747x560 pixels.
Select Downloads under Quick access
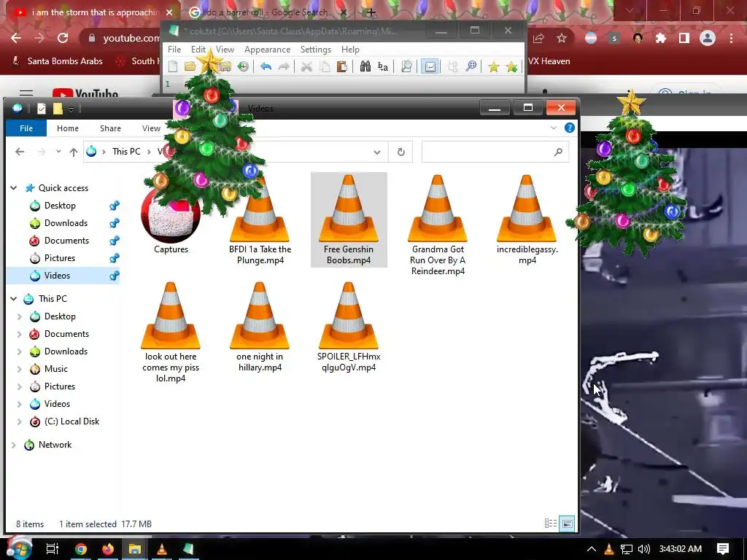pos(66,223)
